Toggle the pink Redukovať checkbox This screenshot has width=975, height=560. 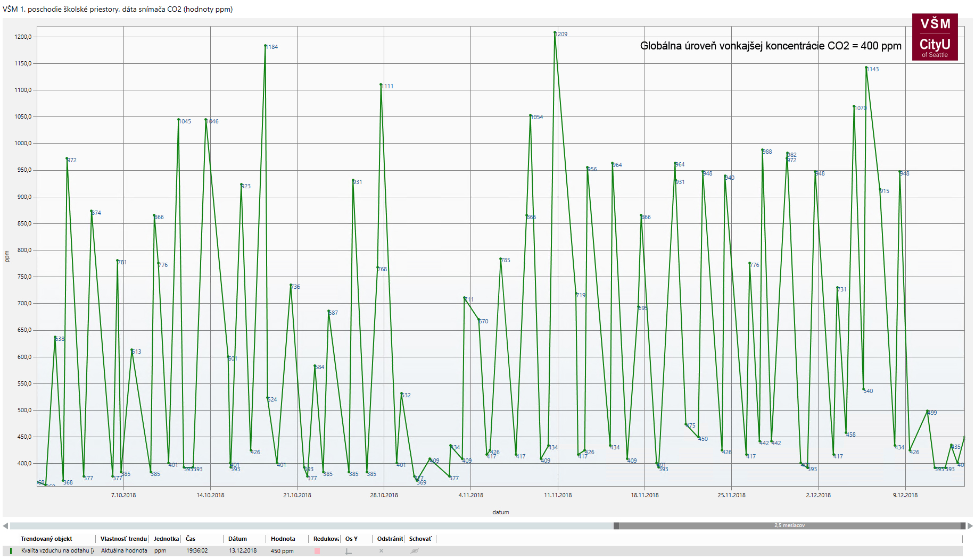pyautogui.click(x=317, y=551)
